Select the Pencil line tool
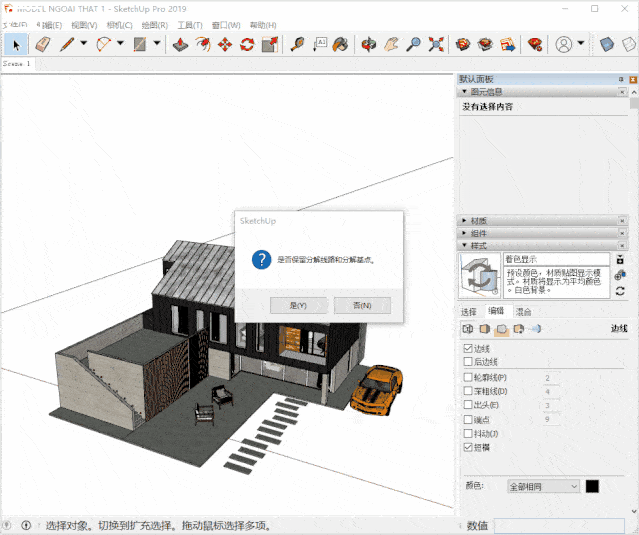Viewport: 639px width, 535px height. pos(67,44)
